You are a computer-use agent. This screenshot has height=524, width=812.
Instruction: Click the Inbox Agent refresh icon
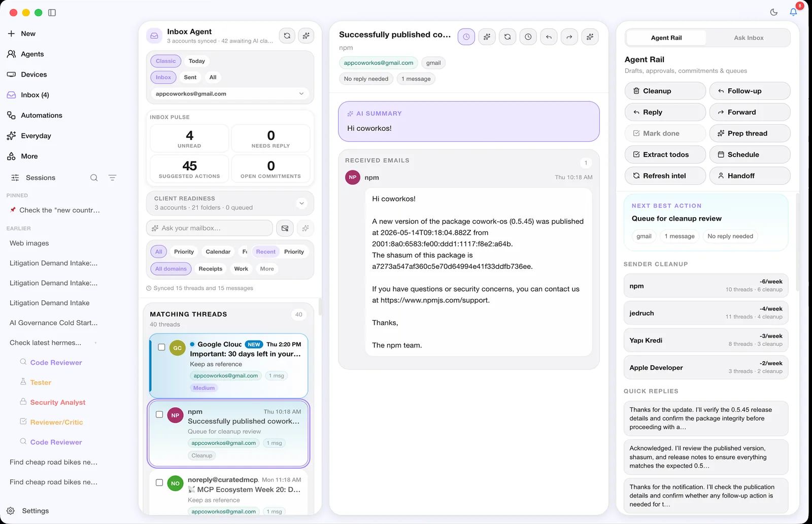287,36
